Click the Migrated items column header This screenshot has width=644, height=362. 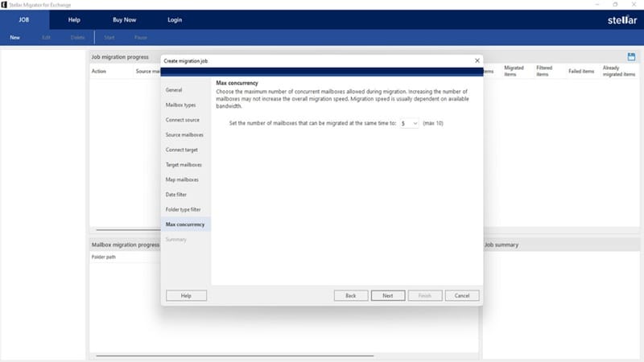[514, 71]
